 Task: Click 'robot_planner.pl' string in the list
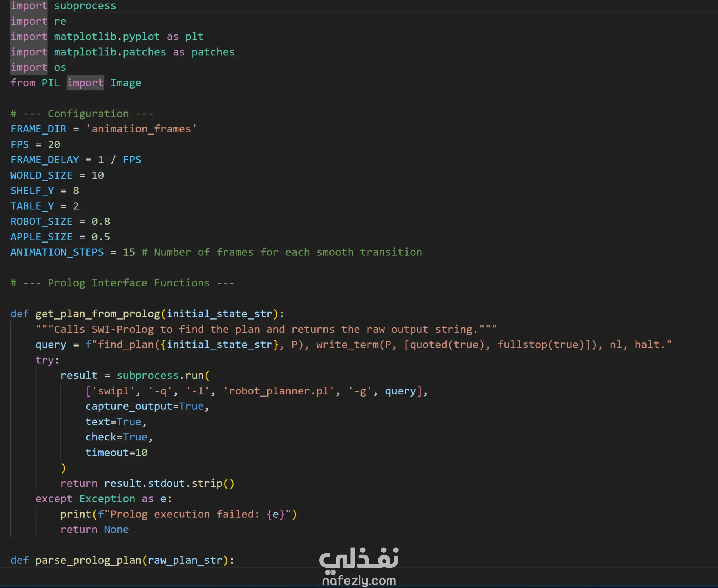click(x=278, y=391)
